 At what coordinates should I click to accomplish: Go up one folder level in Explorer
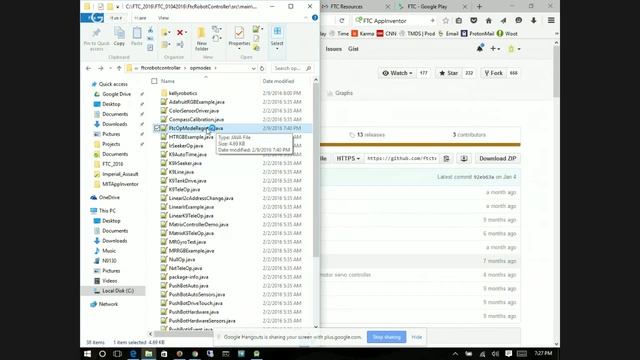(119, 68)
